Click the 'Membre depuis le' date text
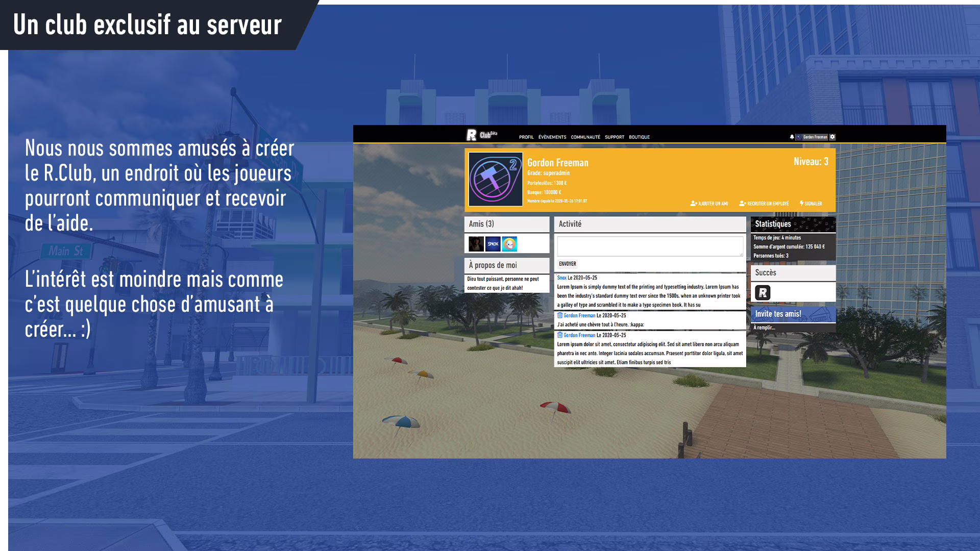The width and height of the screenshot is (980, 551). point(557,201)
